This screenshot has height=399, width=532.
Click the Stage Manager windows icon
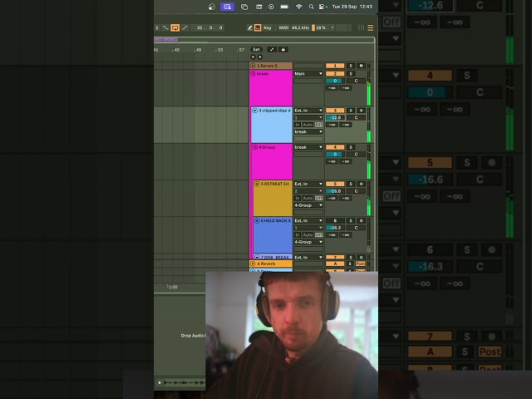244,7
